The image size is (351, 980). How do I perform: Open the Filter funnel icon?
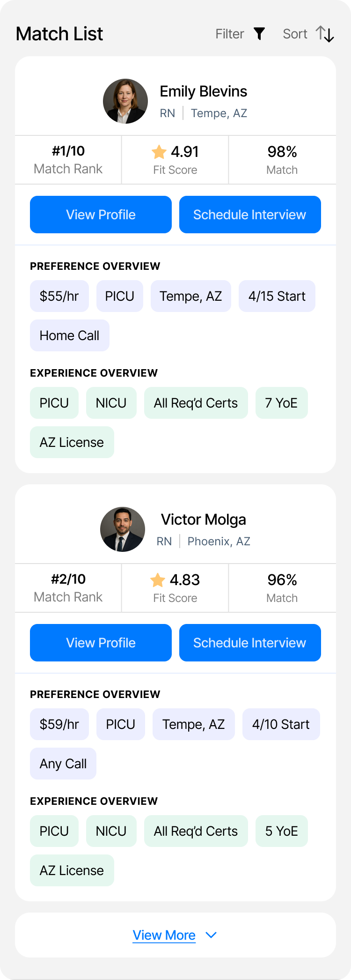[x=259, y=34]
